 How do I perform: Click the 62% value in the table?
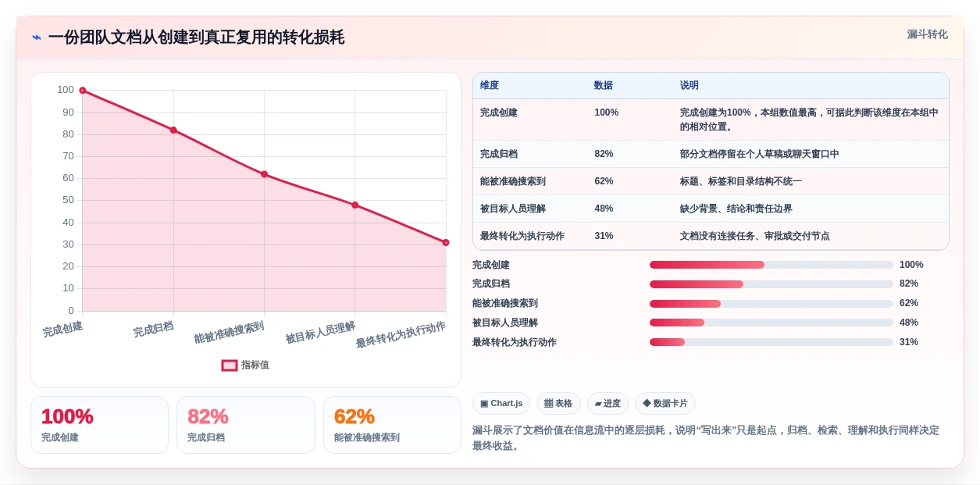click(x=604, y=181)
